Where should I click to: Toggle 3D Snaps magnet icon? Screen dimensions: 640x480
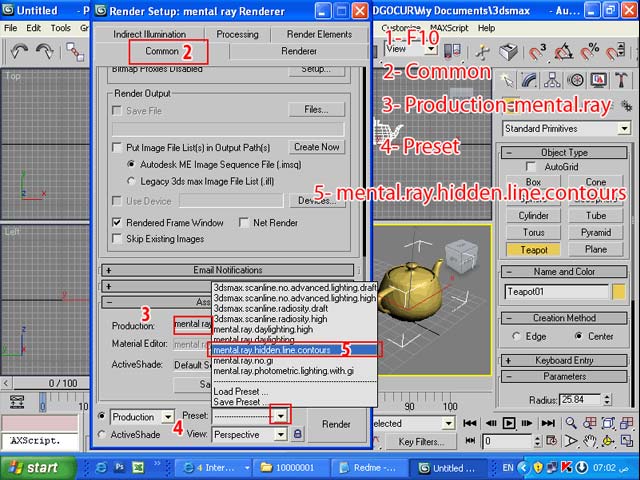(x=537, y=52)
